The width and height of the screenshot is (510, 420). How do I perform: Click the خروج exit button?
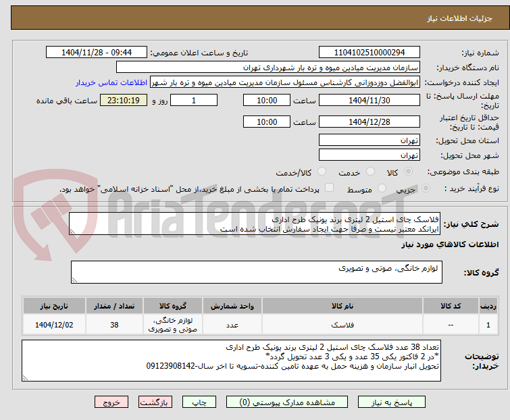(111, 402)
